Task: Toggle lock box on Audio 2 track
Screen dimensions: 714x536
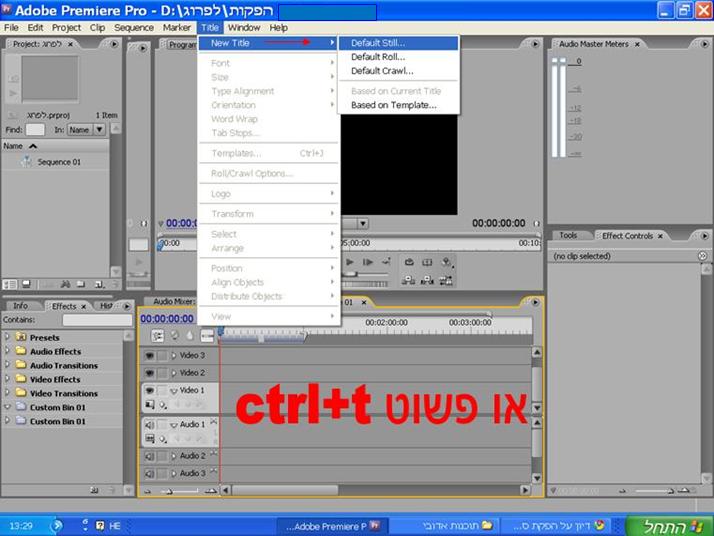Action: click(x=163, y=456)
